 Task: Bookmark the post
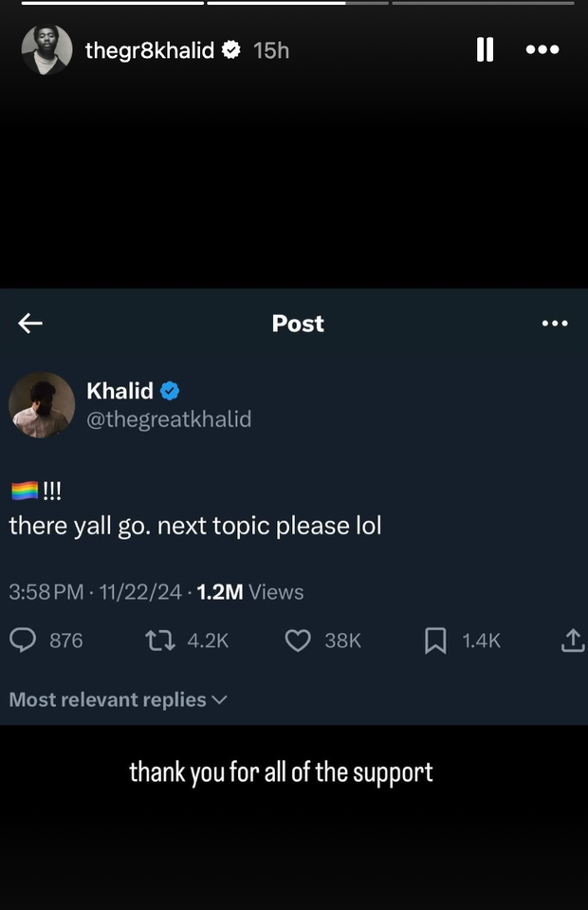click(435, 641)
